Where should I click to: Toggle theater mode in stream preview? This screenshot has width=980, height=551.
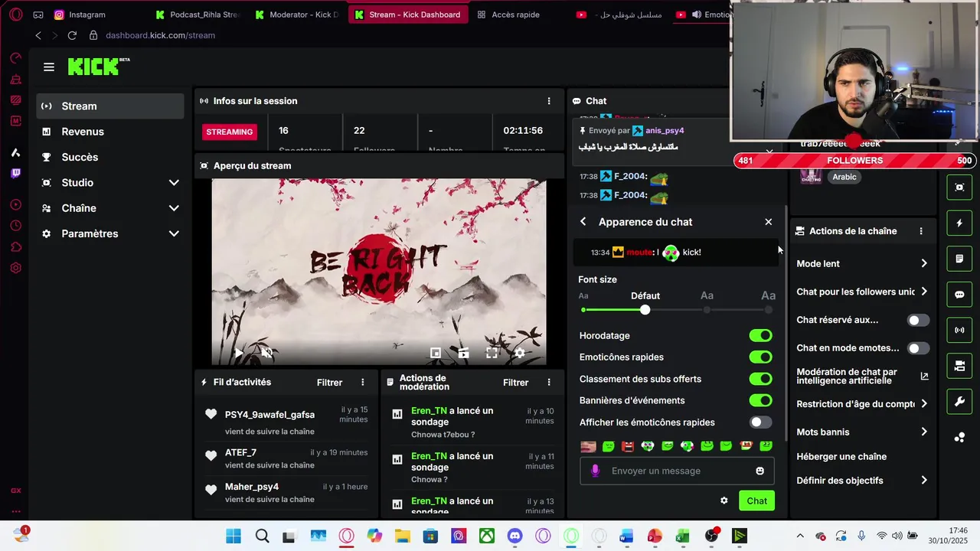[463, 353]
